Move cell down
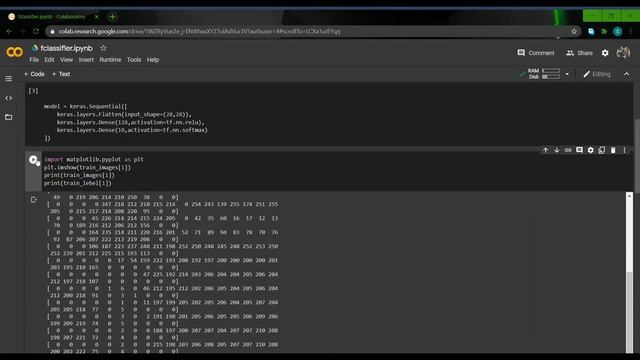This screenshot has width=640, height=360. 556,150
